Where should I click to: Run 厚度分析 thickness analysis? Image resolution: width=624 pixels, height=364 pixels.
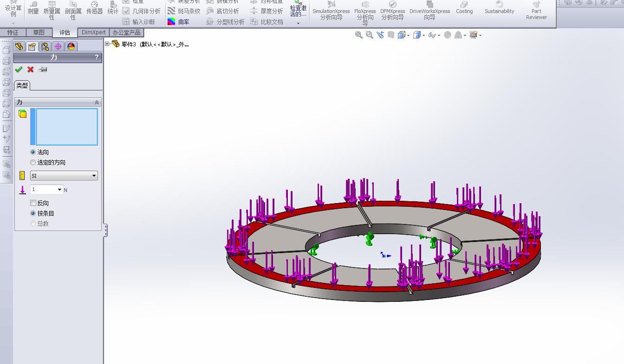[x=266, y=11]
